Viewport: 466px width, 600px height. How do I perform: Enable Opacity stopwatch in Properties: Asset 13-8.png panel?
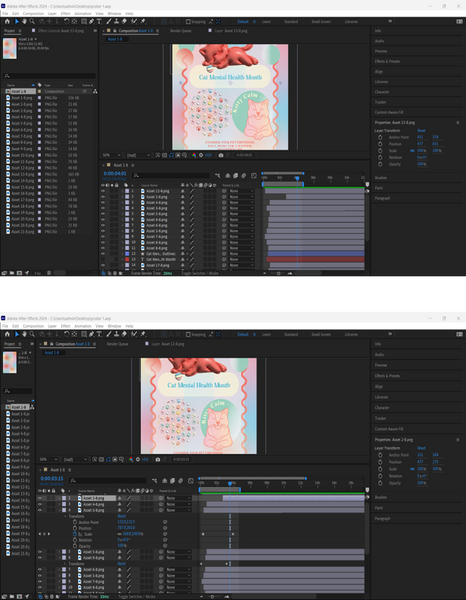(380, 164)
